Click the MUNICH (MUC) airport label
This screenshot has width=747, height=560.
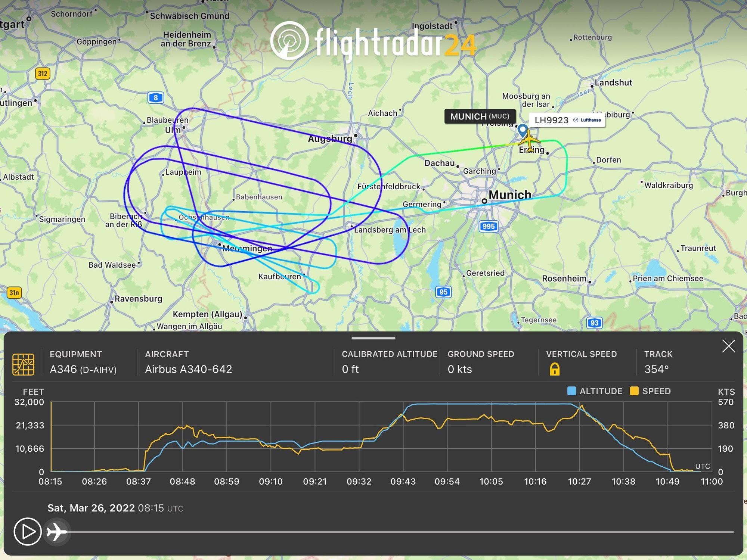coord(480,116)
